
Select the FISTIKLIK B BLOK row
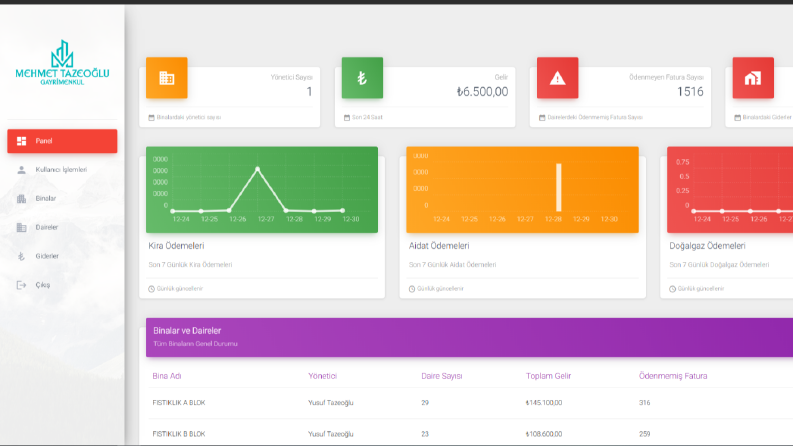point(470,434)
